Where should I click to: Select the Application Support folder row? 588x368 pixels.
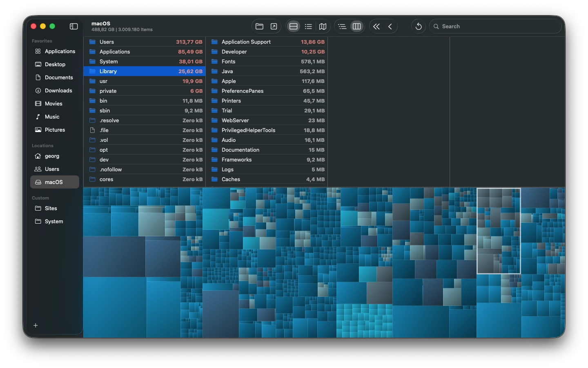pyautogui.click(x=267, y=42)
